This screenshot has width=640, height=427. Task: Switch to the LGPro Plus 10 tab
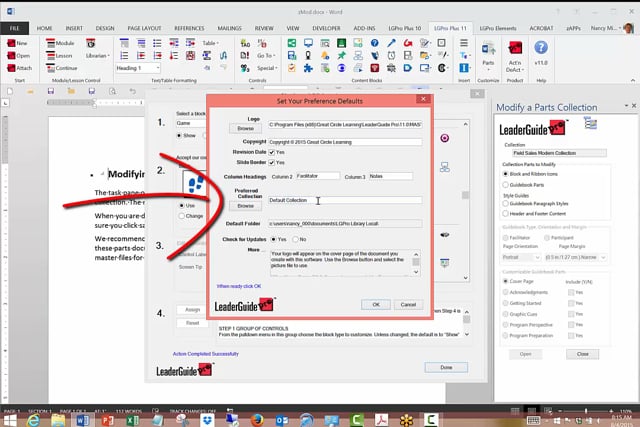[404, 28]
